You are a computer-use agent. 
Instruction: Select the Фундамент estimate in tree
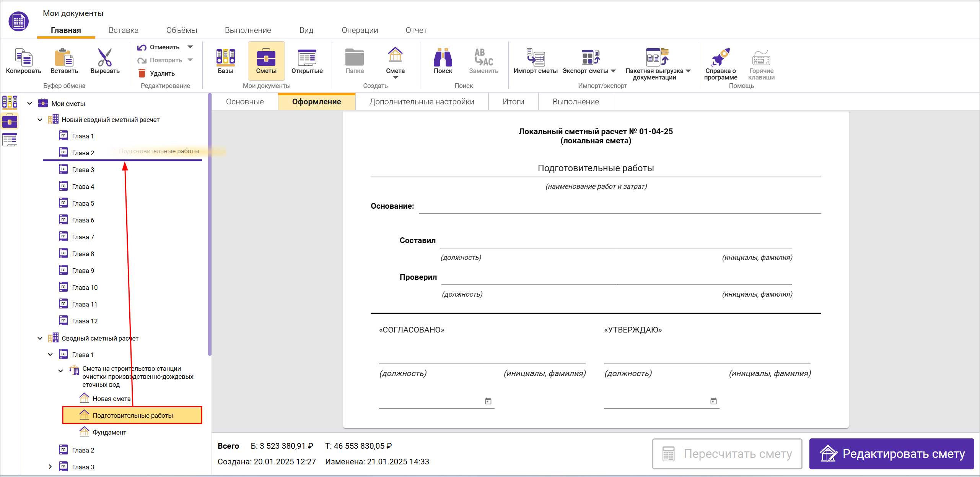pyautogui.click(x=109, y=432)
